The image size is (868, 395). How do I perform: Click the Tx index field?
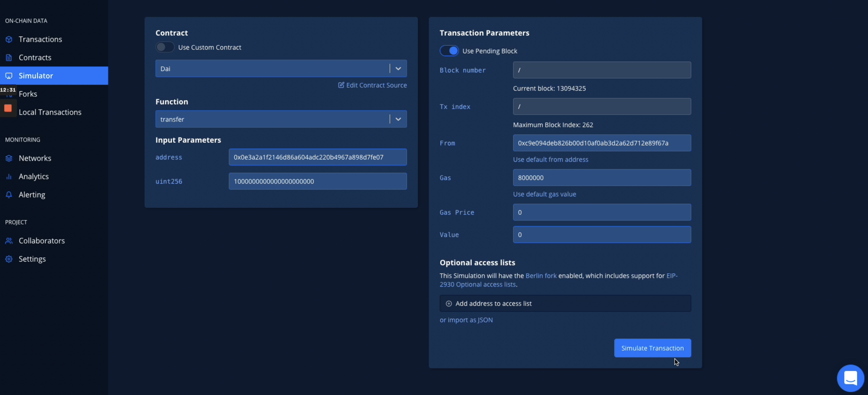(x=602, y=107)
